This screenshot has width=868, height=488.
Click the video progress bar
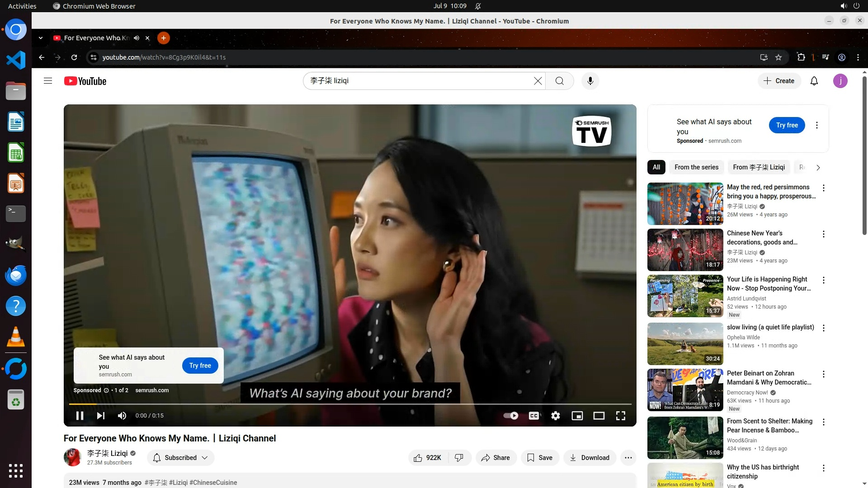(x=350, y=404)
